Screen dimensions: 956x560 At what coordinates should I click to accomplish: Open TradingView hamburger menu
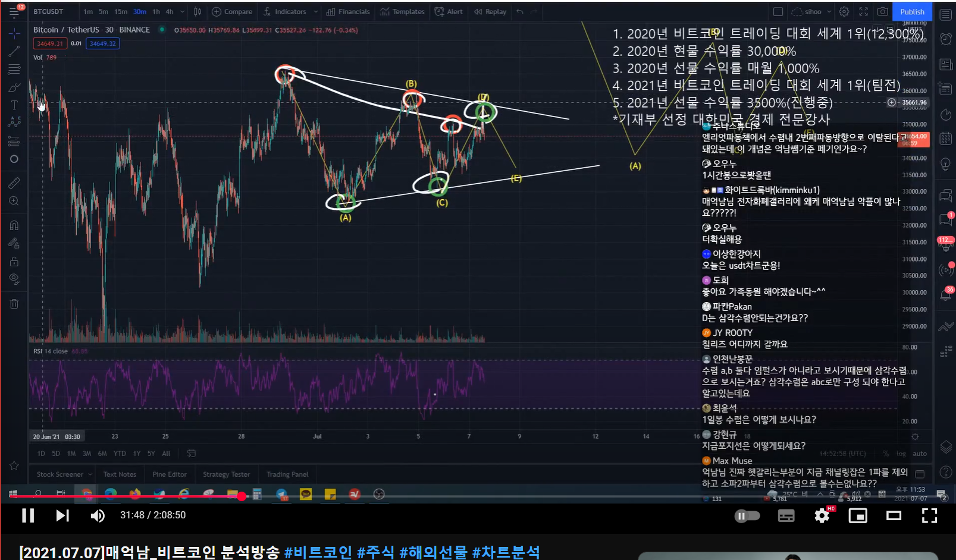14,12
